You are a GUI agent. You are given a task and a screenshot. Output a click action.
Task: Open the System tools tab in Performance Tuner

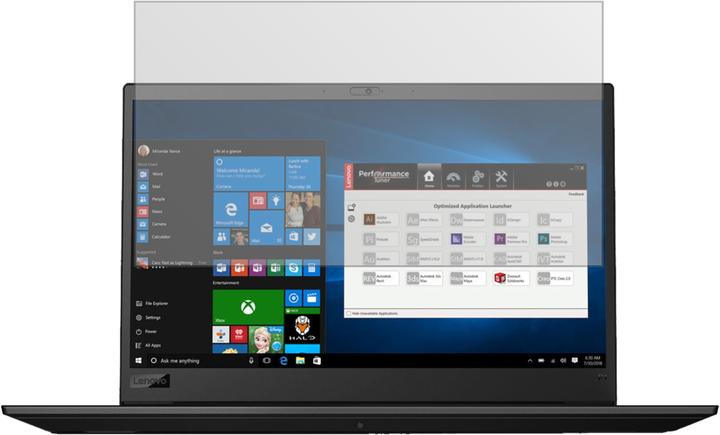click(501, 178)
